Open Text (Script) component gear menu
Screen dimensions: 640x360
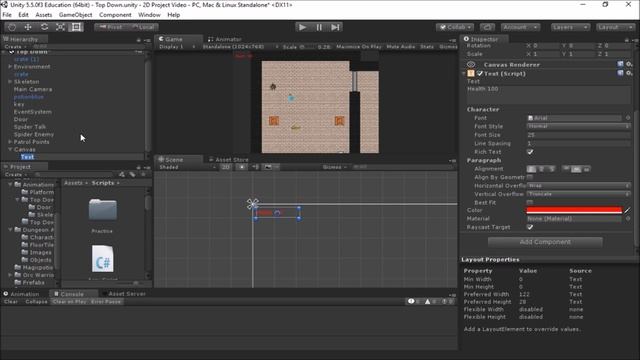[629, 73]
